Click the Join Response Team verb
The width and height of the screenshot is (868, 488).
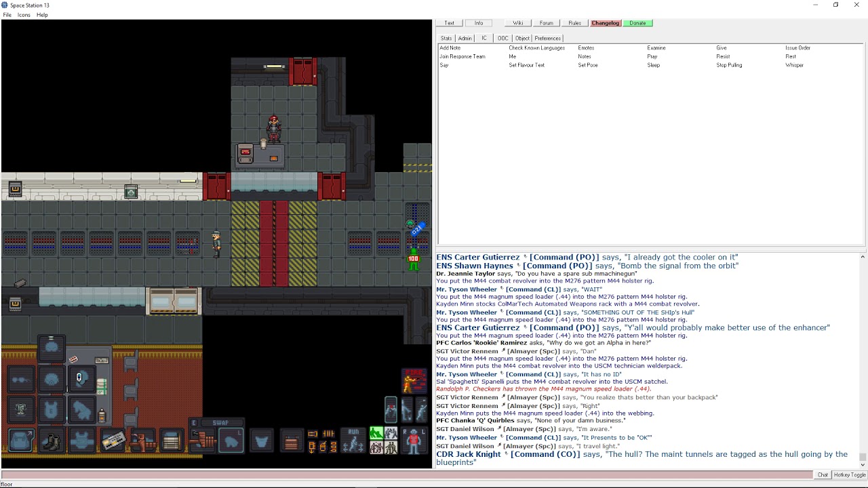[x=462, y=56]
